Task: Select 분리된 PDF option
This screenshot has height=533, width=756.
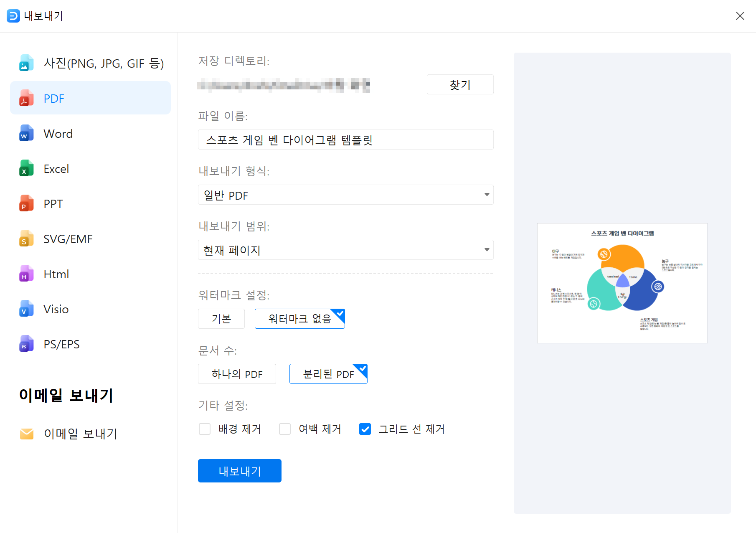Action: (328, 374)
